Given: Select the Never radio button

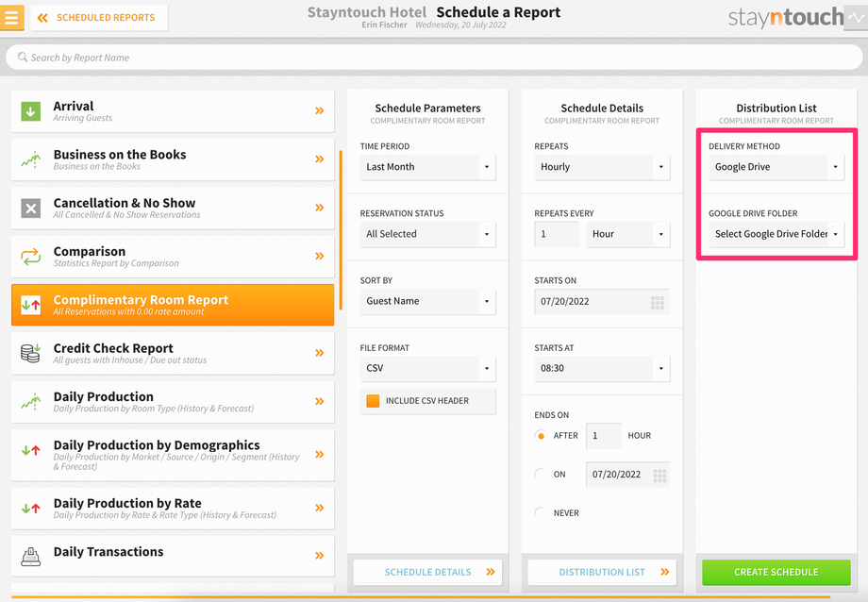Looking at the screenshot, I should pos(541,513).
